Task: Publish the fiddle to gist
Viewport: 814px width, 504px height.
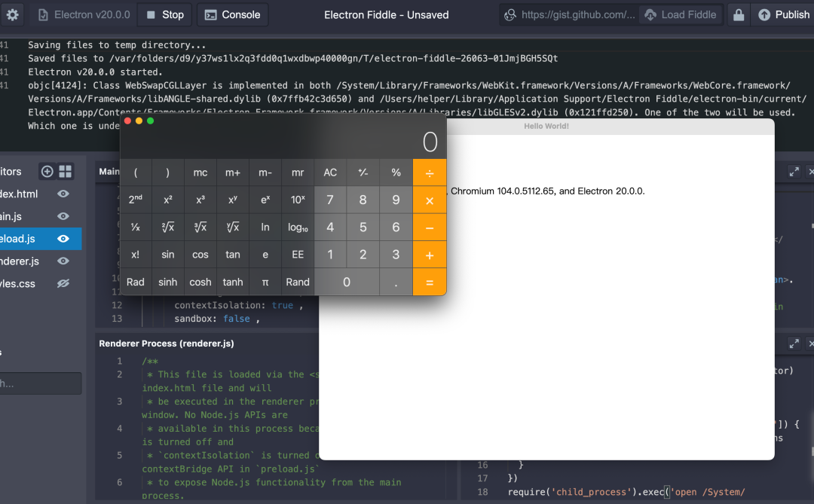Action: click(x=783, y=14)
